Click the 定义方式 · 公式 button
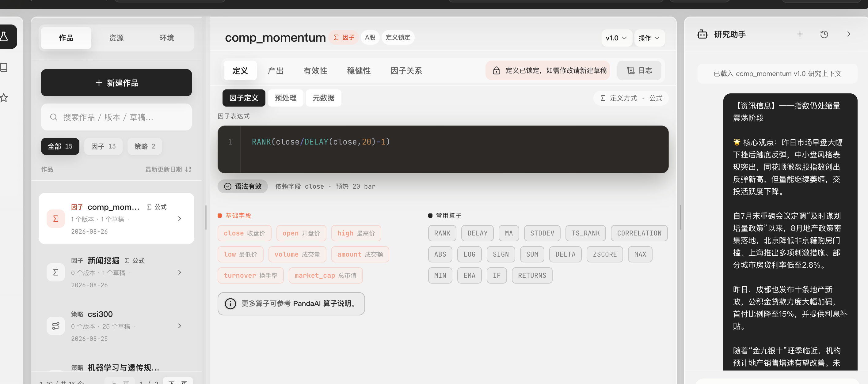The image size is (868, 384). pyautogui.click(x=631, y=98)
